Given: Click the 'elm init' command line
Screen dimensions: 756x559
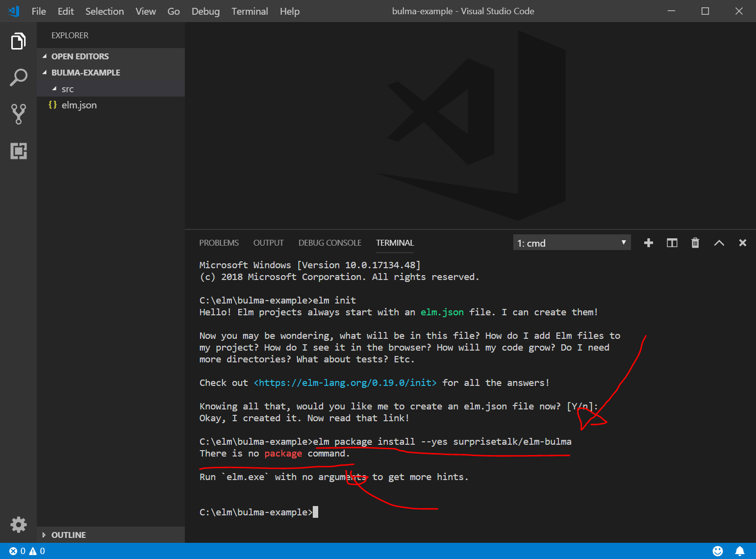Looking at the screenshot, I should coord(277,300).
